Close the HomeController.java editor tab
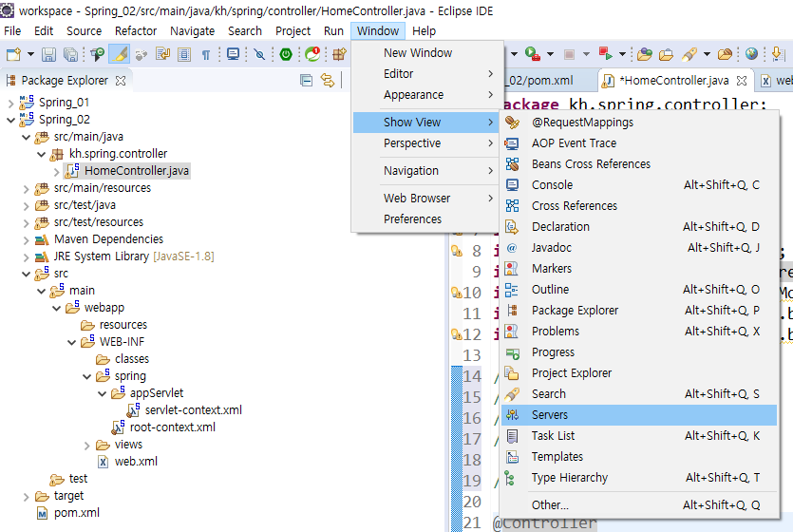The width and height of the screenshot is (793, 532). [742, 81]
